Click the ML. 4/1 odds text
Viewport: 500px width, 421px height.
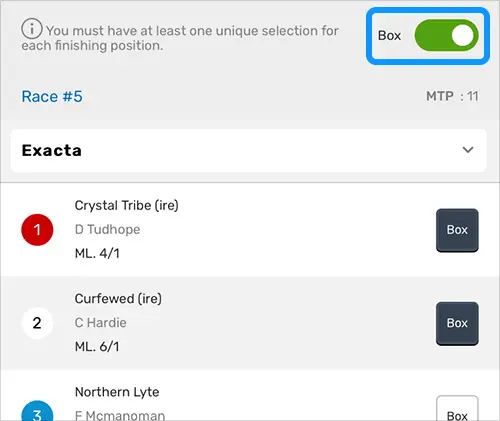point(97,254)
